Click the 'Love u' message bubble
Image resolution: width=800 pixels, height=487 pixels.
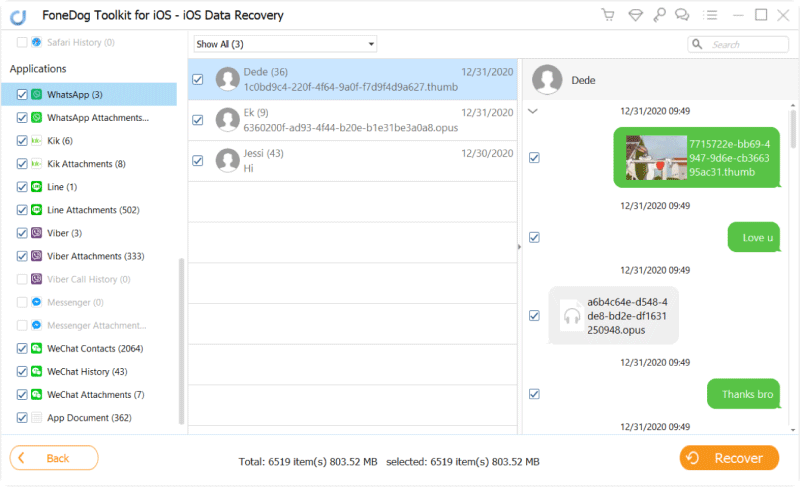(754, 237)
